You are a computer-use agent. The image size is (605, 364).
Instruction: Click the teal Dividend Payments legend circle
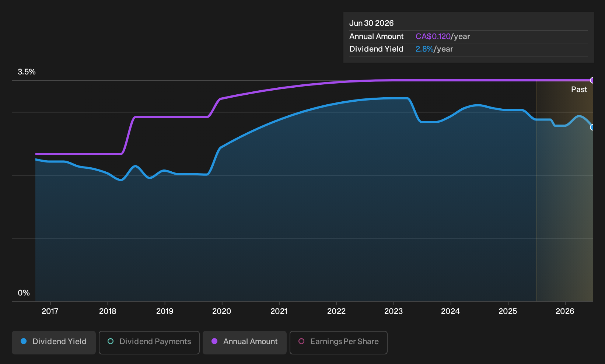coord(111,342)
